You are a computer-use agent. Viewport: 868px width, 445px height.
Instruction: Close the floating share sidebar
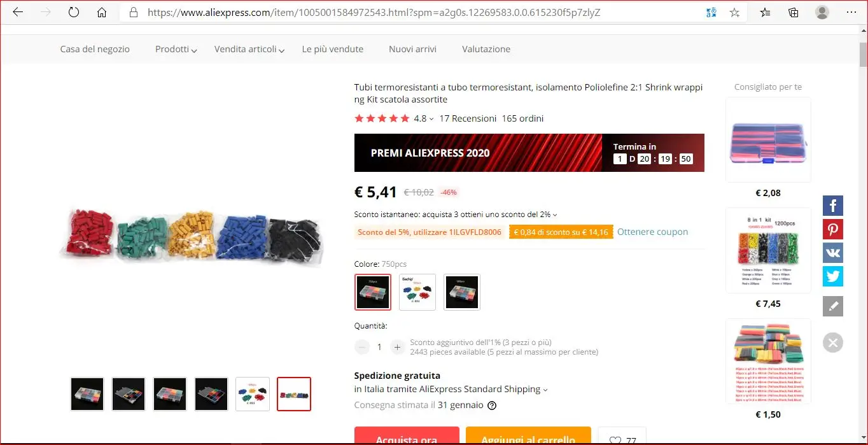tap(832, 343)
